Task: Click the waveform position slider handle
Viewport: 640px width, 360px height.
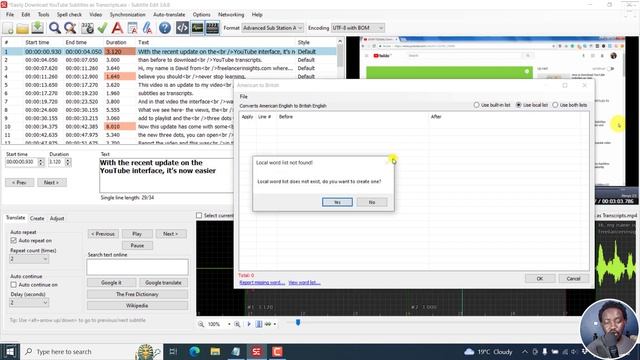Action: coord(298,322)
